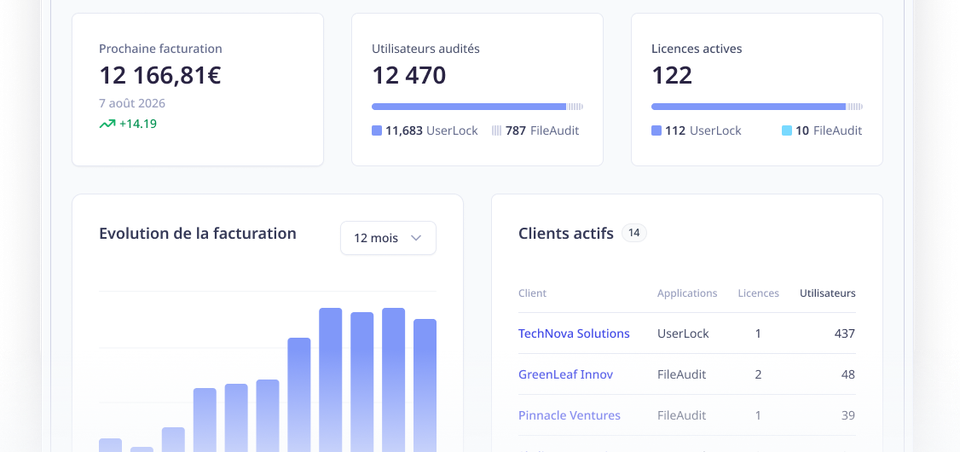Open the 12 mois period dropdown
The height and width of the screenshot is (452, 960).
[x=388, y=238]
